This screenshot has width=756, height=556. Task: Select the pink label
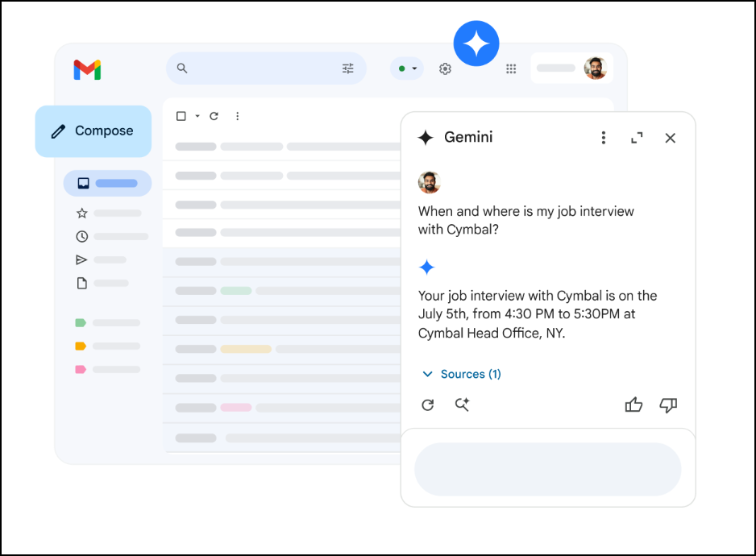pyautogui.click(x=81, y=369)
